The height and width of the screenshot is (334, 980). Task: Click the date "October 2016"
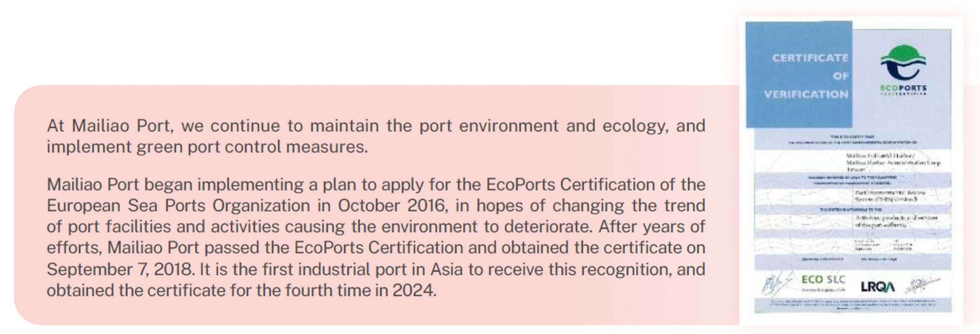point(391,206)
